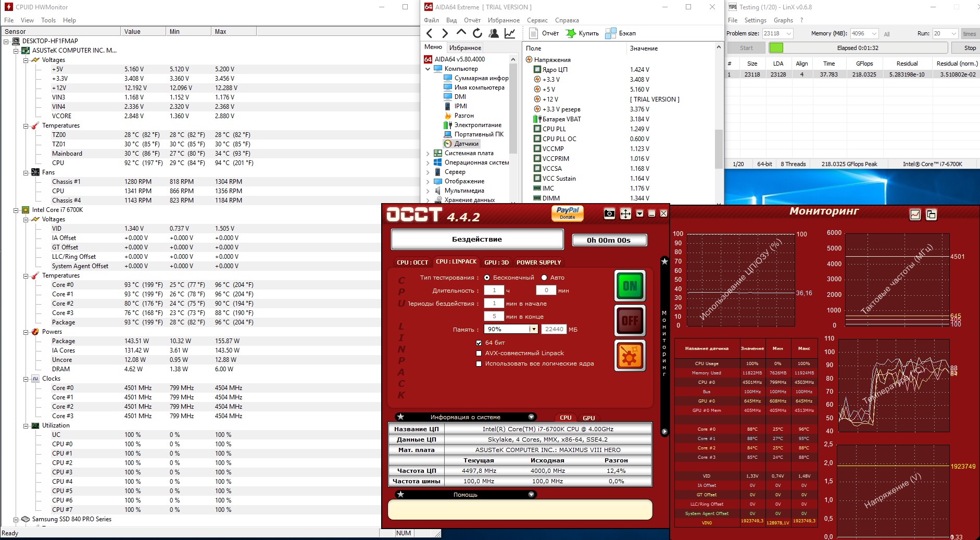Image resolution: width=980 pixels, height=540 pixels.
Task: Open the Graphs menu in LinX
Action: 783,20
